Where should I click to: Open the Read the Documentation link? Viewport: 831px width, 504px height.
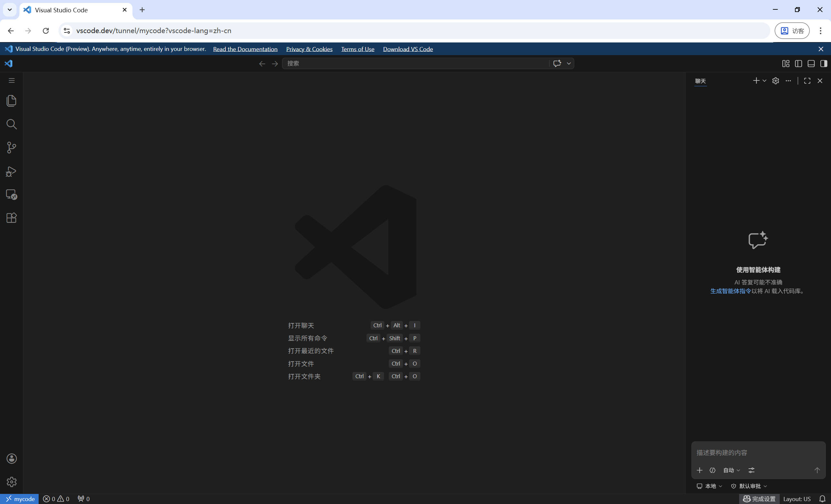[245, 49]
